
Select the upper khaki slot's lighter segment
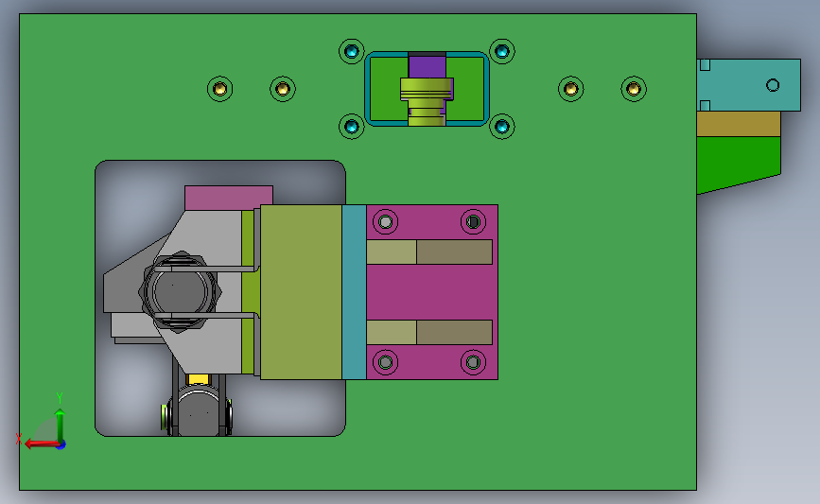pos(392,252)
